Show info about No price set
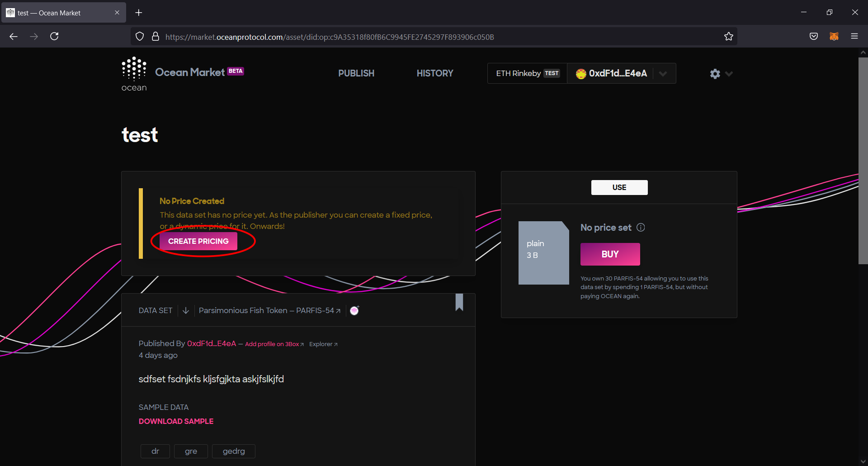 click(x=641, y=228)
